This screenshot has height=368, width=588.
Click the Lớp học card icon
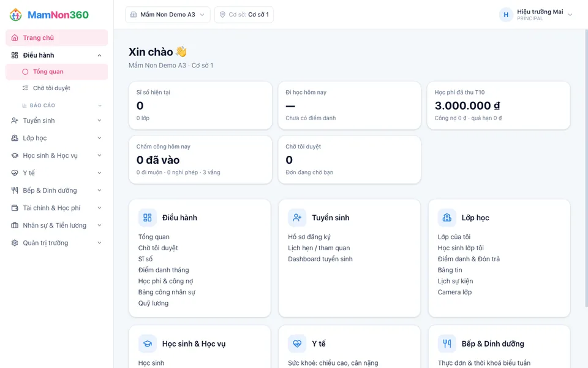(x=447, y=218)
